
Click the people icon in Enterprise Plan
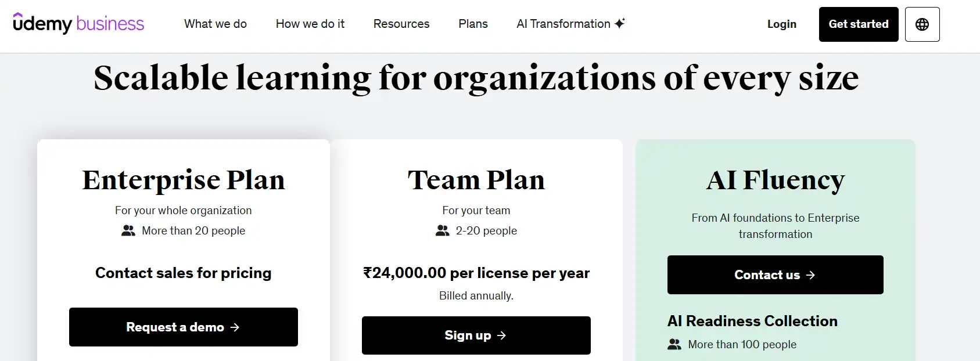pos(128,231)
